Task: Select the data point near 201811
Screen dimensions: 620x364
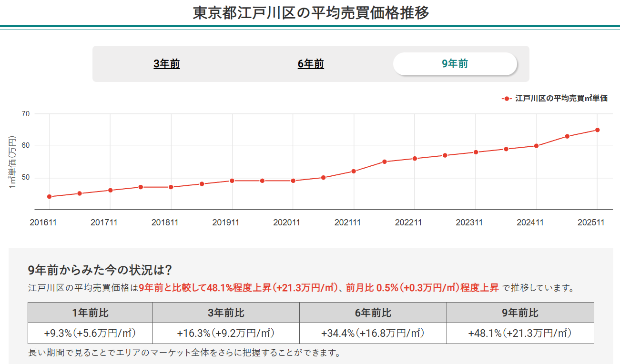Action: click(171, 187)
